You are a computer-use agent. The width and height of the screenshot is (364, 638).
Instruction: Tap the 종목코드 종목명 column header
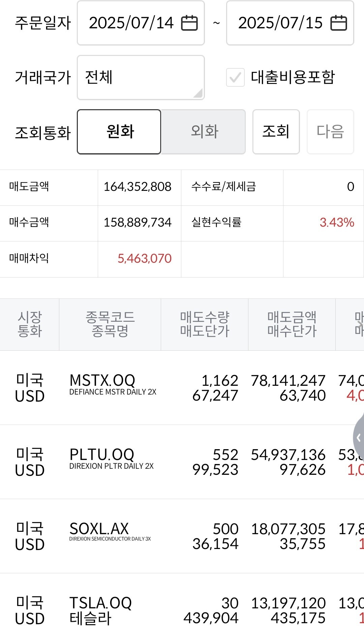tap(110, 324)
